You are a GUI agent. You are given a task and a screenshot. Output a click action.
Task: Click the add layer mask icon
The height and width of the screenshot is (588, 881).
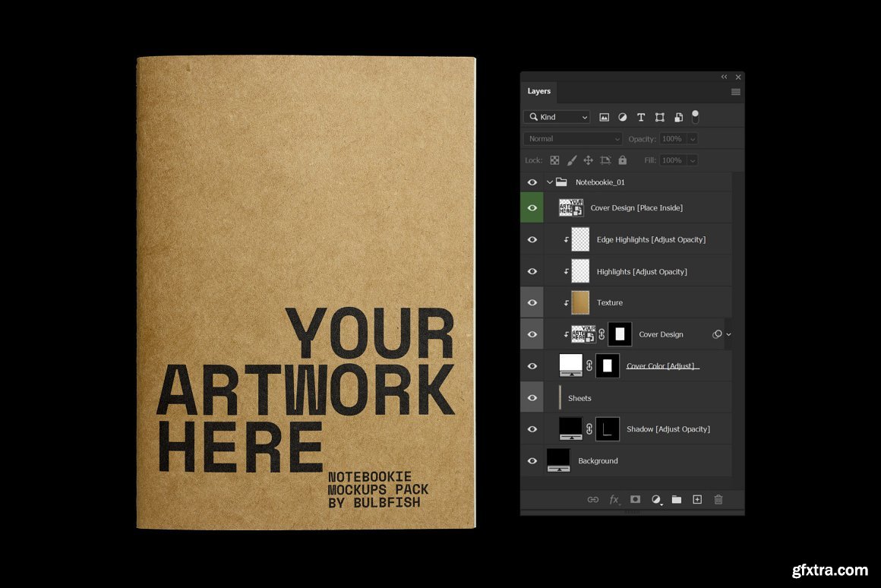pyautogui.click(x=635, y=499)
